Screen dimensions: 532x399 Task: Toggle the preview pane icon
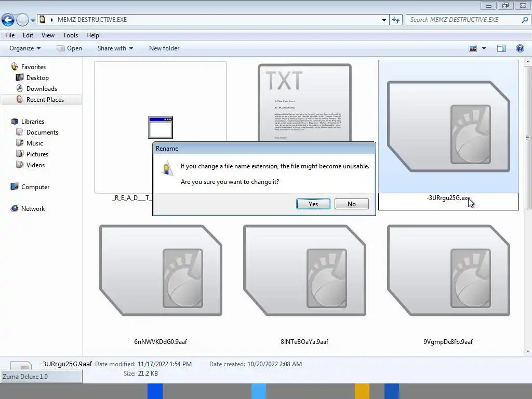[501, 48]
